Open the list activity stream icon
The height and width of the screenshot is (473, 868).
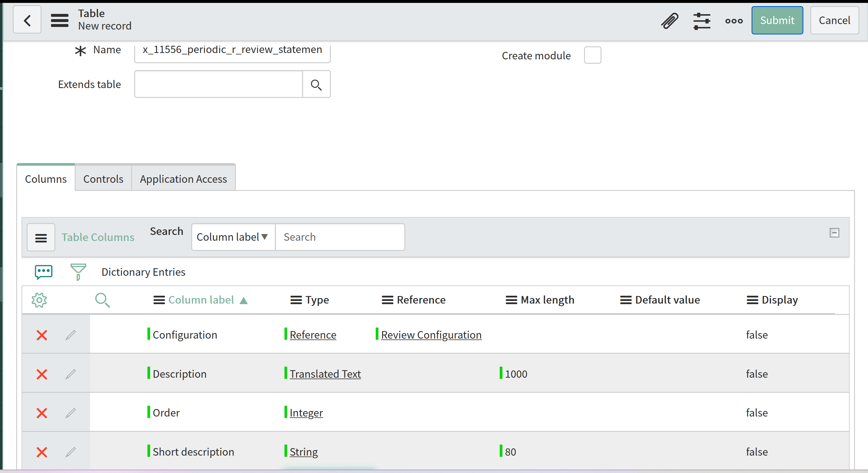tap(43, 272)
